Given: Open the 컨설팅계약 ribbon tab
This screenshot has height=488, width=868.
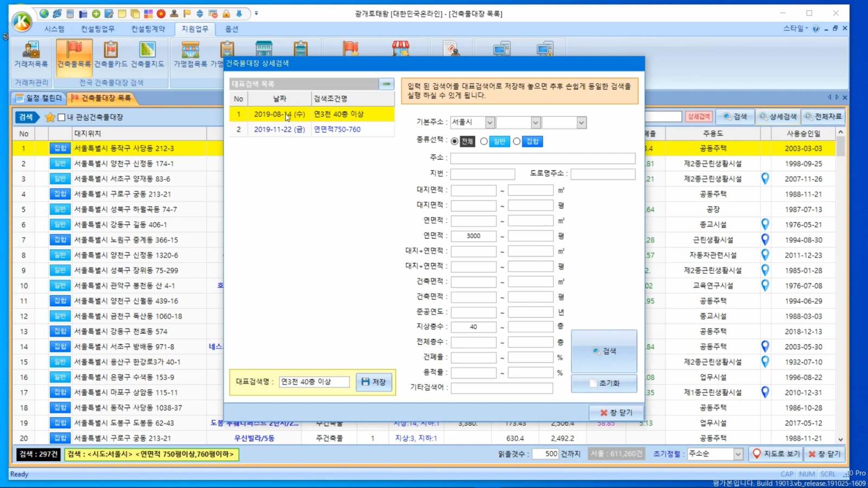Looking at the screenshot, I should pos(148,29).
